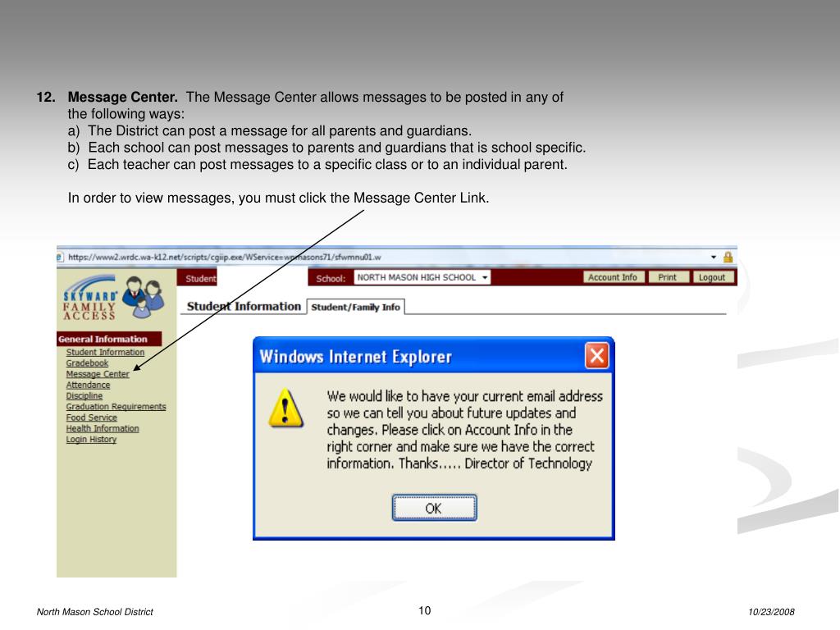Click the Student Information page heading
840x630 pixels.
pyautogui.click(x=244, y=307)
